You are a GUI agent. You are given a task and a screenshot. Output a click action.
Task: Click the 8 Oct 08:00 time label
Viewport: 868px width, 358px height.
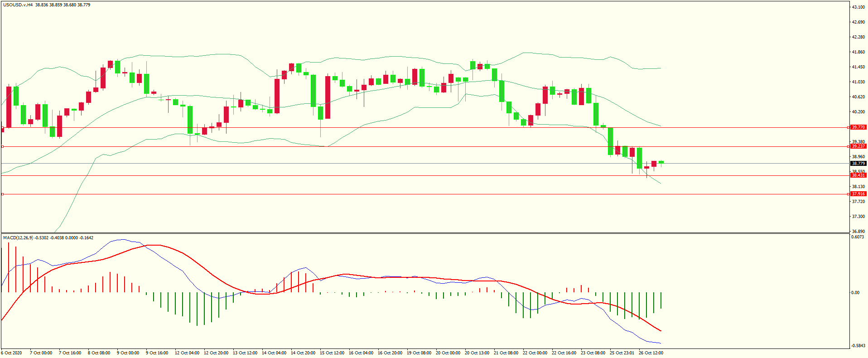[99, 353]
